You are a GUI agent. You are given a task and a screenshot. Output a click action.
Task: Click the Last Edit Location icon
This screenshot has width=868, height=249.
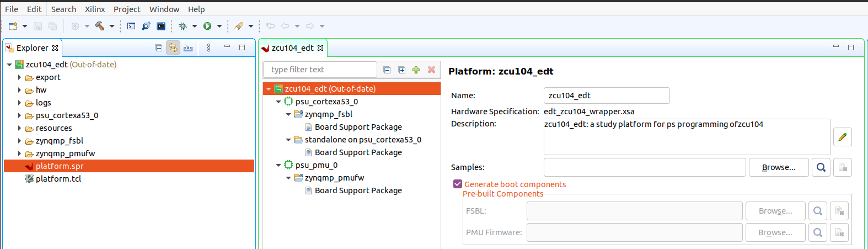tap(270, 26)
